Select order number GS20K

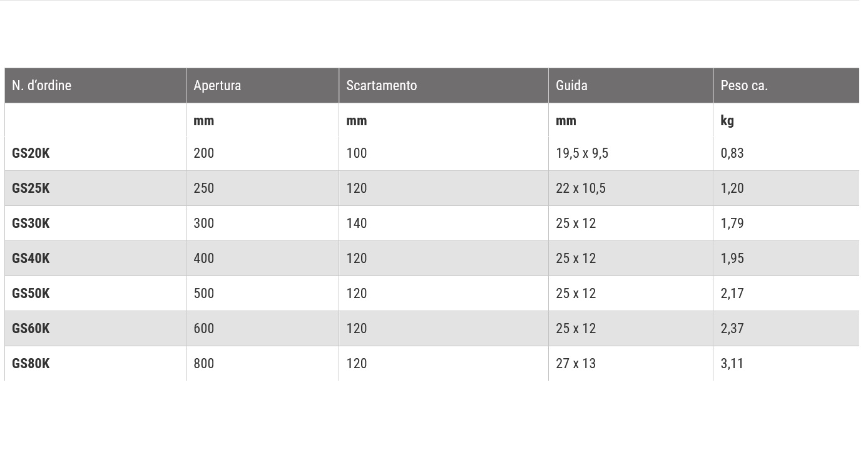tap(31, 153)
